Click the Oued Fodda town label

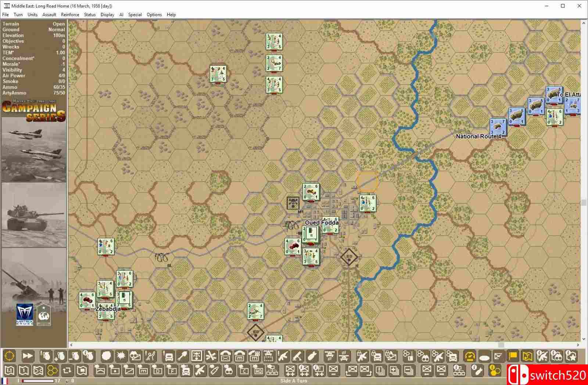point(322,223)
